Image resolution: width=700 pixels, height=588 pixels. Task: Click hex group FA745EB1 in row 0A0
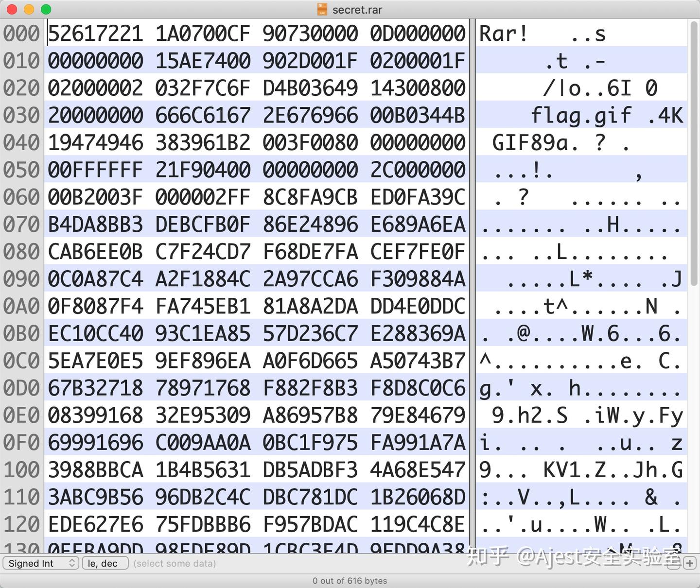click(203, 306)
